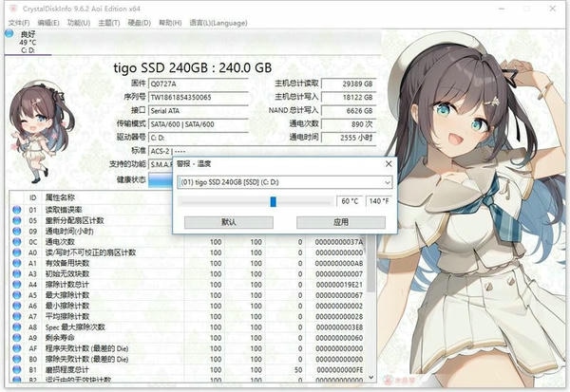Click the 属性名称 column header
The image size is (570, 392).
click(x=60, y=197)
